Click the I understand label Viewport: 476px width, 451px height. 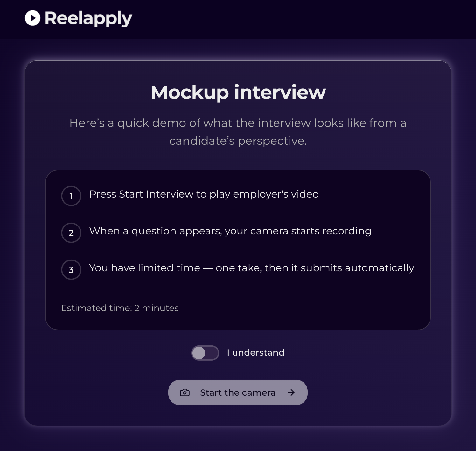(x=255, y=352)
